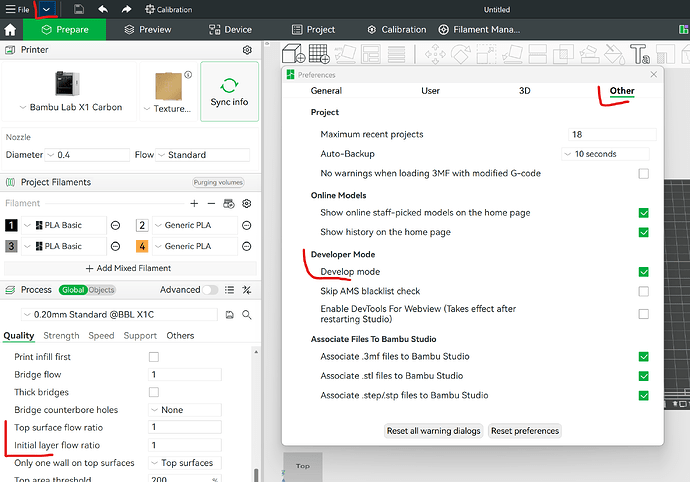The width and height of the screenshot is (690, 482).
Task: Open Printer settings gear icon
Action: pos(247,50)
